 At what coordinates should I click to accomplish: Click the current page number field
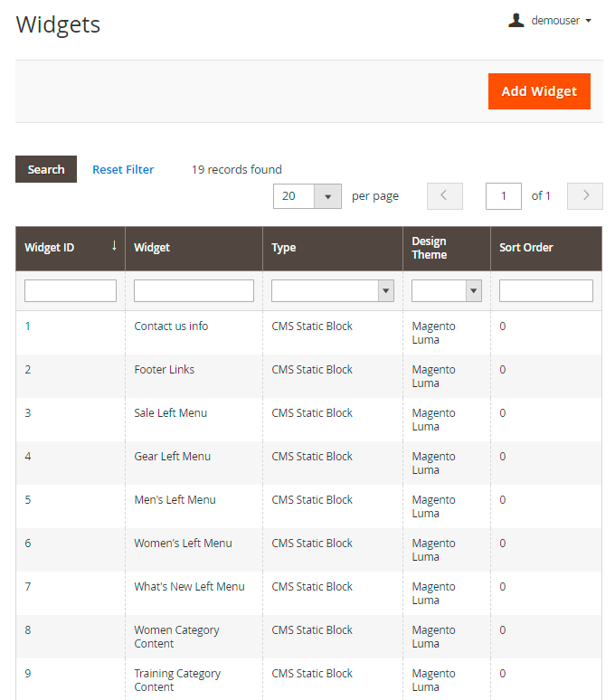[503, 195]
